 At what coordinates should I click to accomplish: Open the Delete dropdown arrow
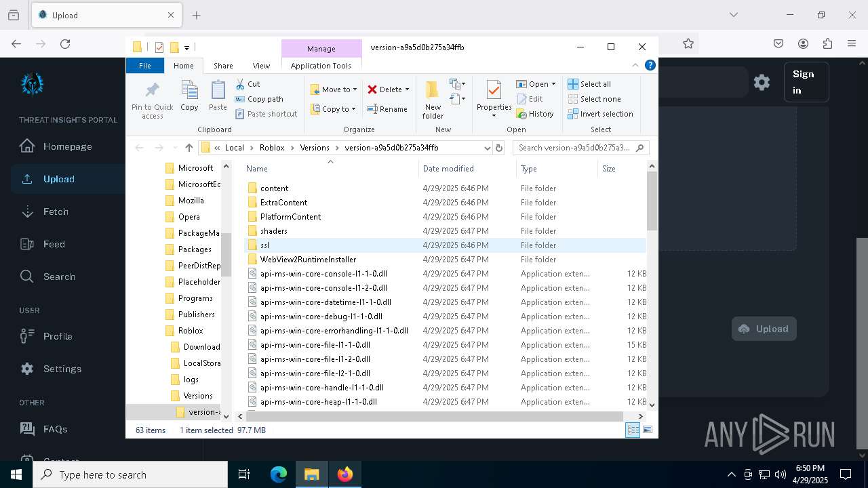click(407, 89)
